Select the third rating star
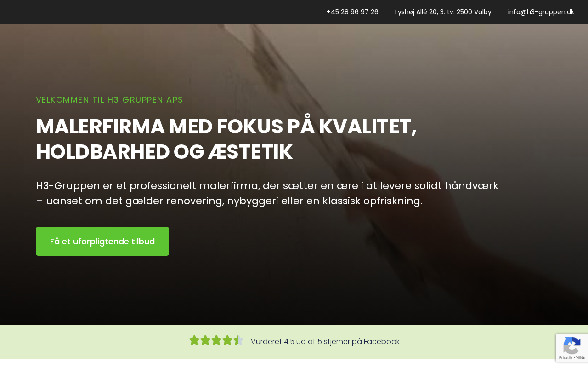Screen dimensions: 588x368 tap(216, 340)
